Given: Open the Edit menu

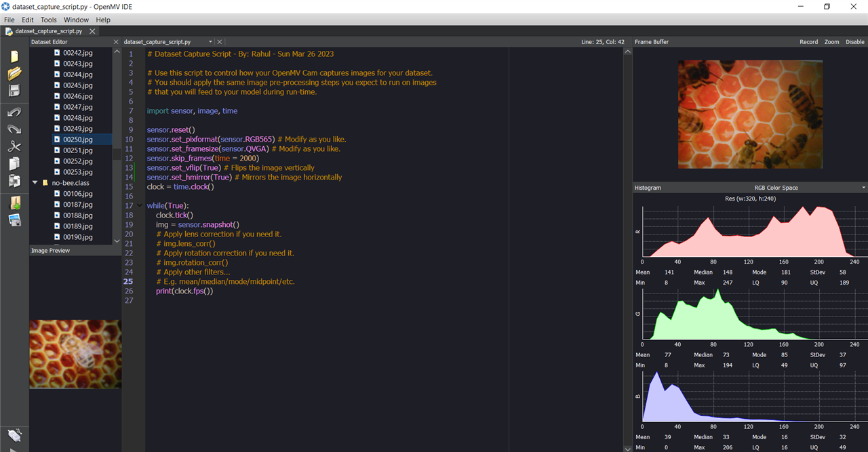Looking at the screenshot, I should coord(28,20).
